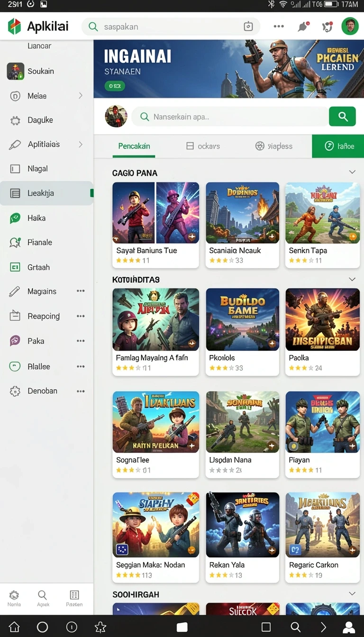Open the Famlag Mayaing A fafn game

[x=155, y=332]
